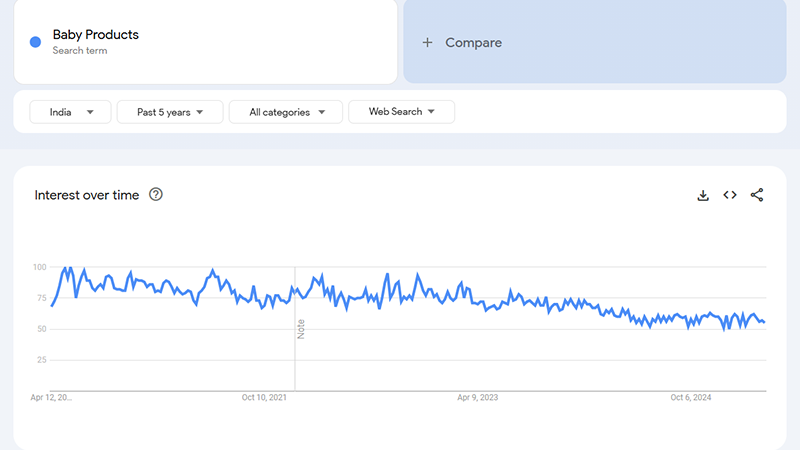
Task: Open the embed code icon
Action: click(730, 195)
